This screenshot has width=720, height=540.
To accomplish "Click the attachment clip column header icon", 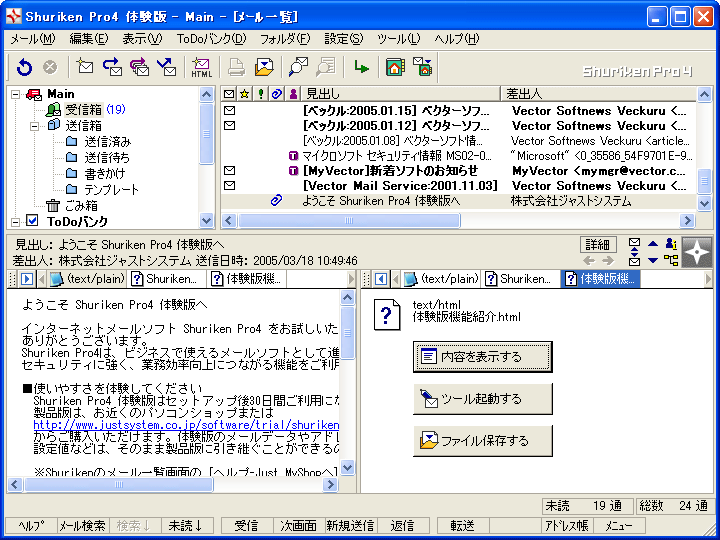I will [x=276, y=94].
